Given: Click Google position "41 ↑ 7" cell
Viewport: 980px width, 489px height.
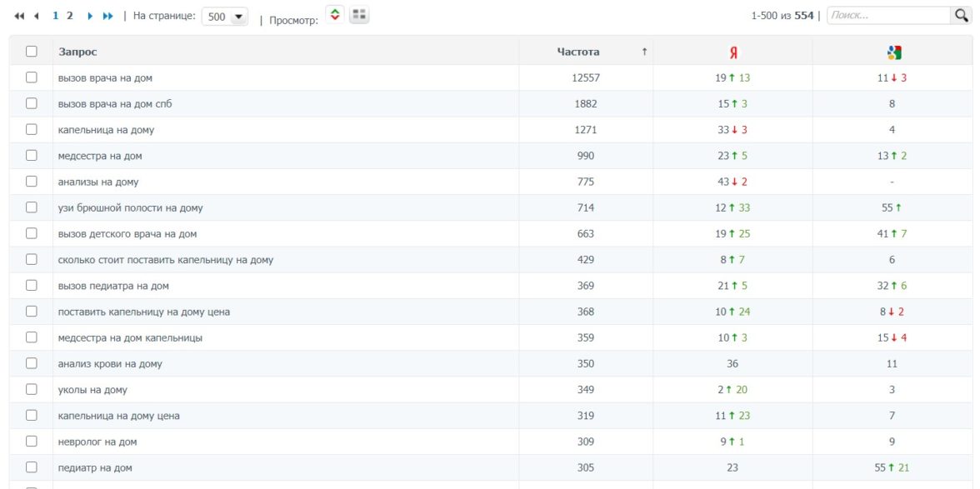Looking at the screenshot, I should (892, 233).
